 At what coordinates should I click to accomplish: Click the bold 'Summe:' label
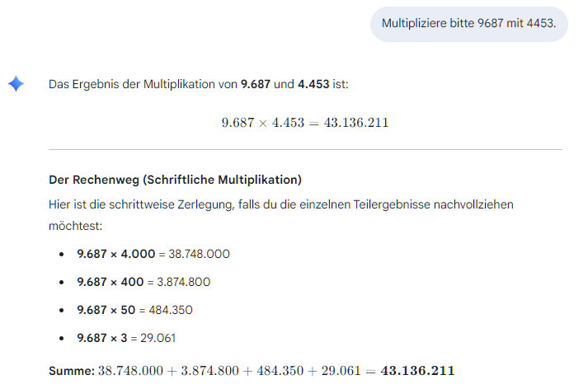tap(72, 371)
